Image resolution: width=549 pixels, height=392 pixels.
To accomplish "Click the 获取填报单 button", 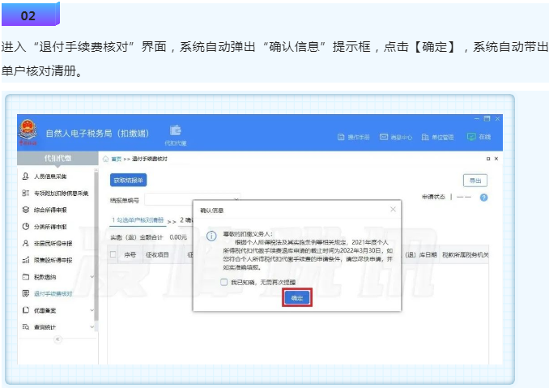I will (x=129, y=181).
